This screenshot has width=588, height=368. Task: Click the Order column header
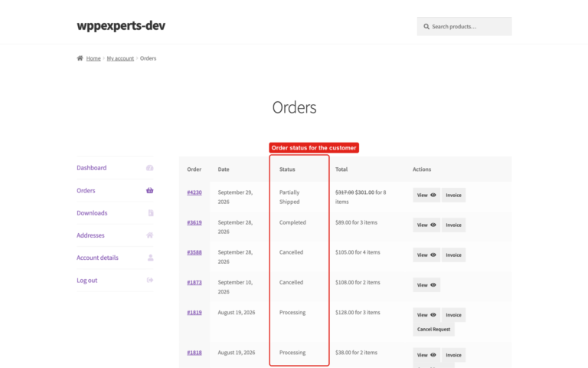(194, 169)
